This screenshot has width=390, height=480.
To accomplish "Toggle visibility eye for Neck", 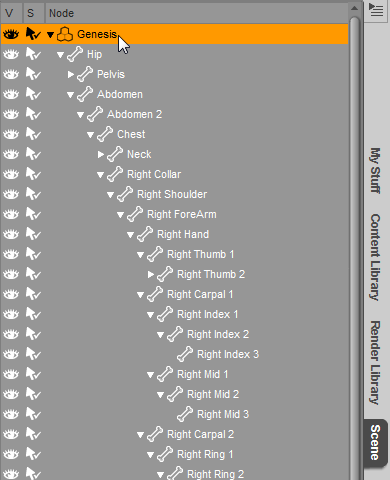I will [11, 154].
